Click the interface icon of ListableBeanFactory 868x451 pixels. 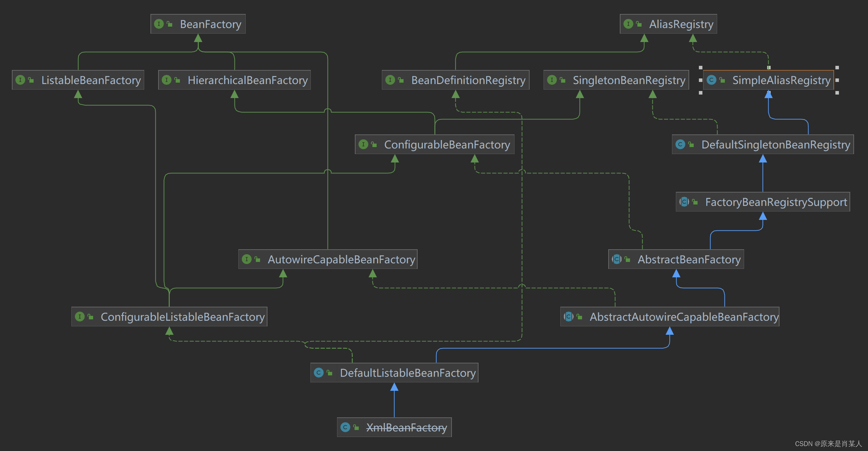click(x=20, y=80)
